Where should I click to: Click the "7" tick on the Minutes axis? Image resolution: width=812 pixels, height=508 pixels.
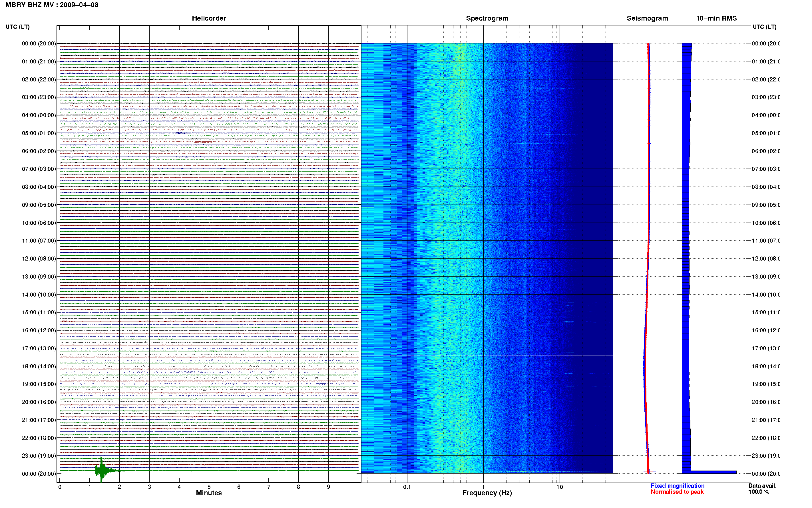click(269, 487)
